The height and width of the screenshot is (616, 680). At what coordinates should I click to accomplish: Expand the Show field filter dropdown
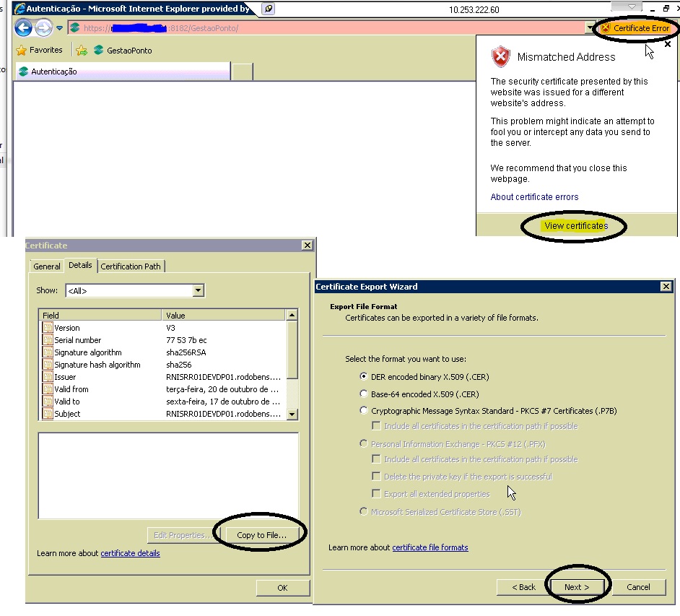199,291
